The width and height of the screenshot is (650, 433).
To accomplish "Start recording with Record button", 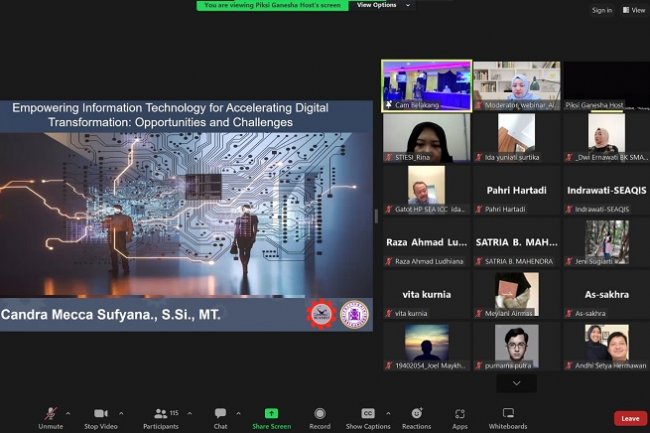I will click(320, 415).
